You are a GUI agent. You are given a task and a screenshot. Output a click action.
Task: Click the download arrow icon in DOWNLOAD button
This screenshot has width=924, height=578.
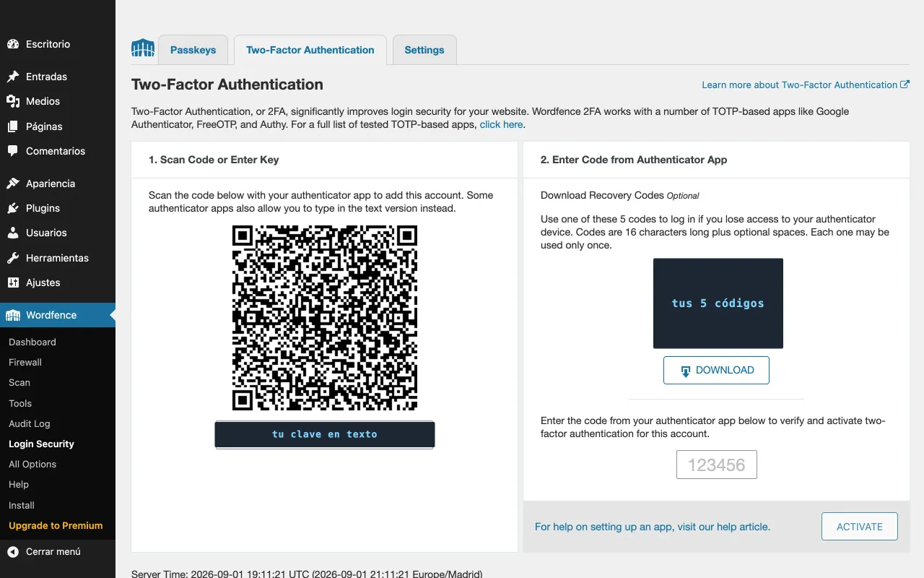686,371
